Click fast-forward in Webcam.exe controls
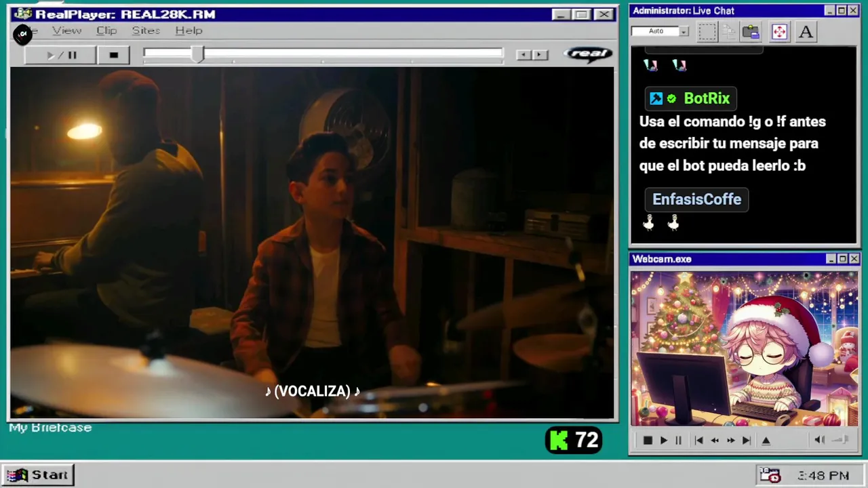The height and width of the screenshot is (488, 868). click(x=730, y=441)
